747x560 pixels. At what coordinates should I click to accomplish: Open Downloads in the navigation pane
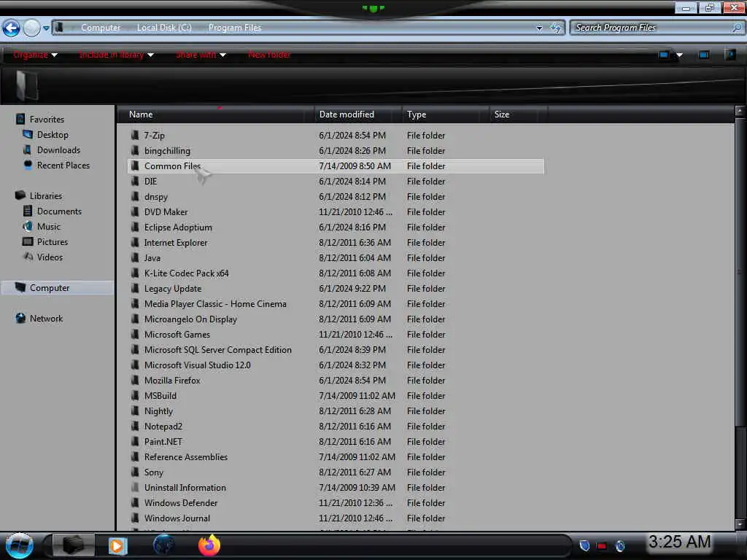(58, 150)
